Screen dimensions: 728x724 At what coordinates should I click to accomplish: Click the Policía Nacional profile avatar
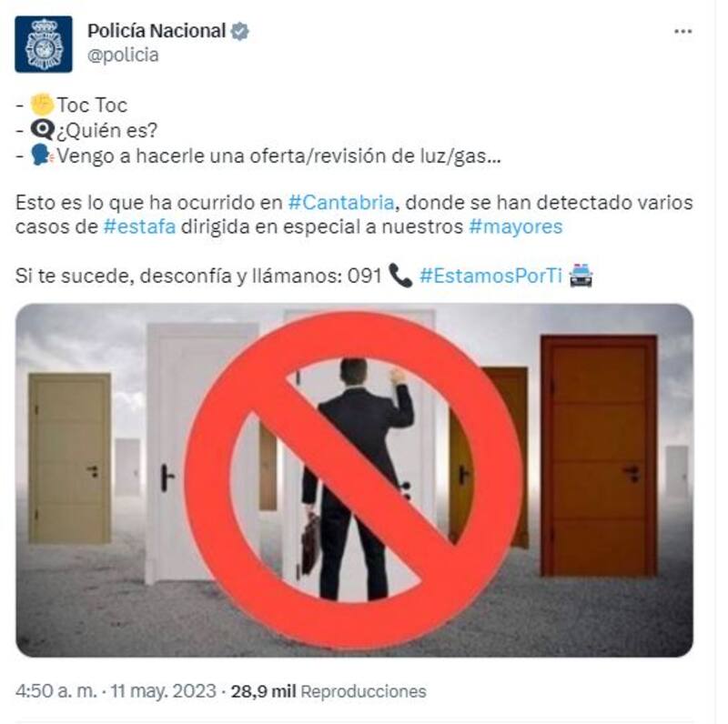click(44, 44)
